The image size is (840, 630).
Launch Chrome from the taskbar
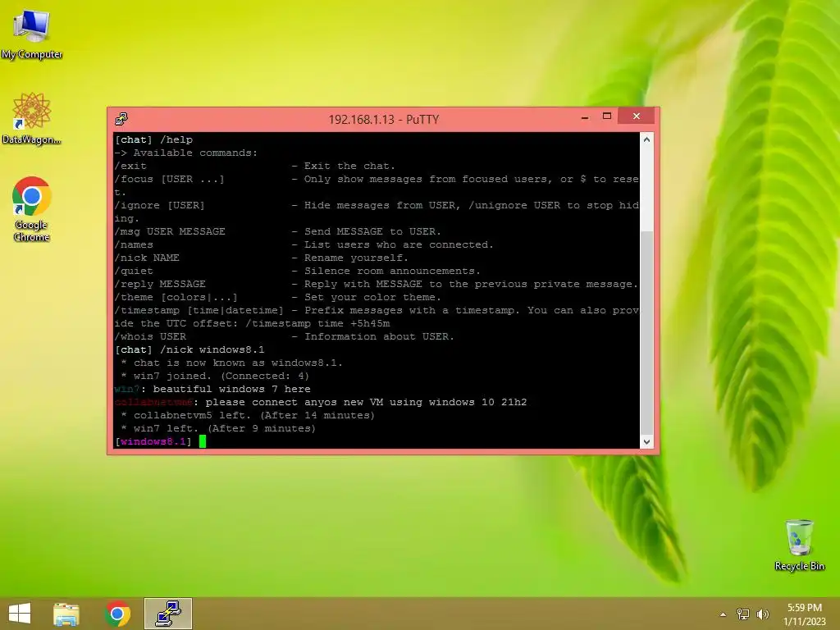click(118, 614)
